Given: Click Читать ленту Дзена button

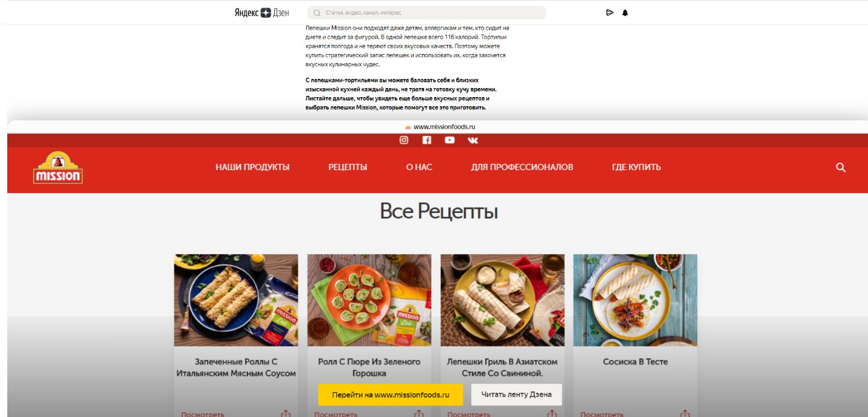Looking at the screenshot, I should (x=516, y=395).
